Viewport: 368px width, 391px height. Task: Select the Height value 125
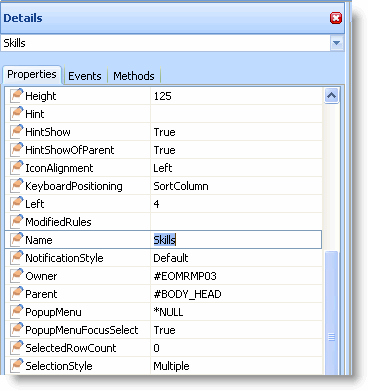point(162,96)
